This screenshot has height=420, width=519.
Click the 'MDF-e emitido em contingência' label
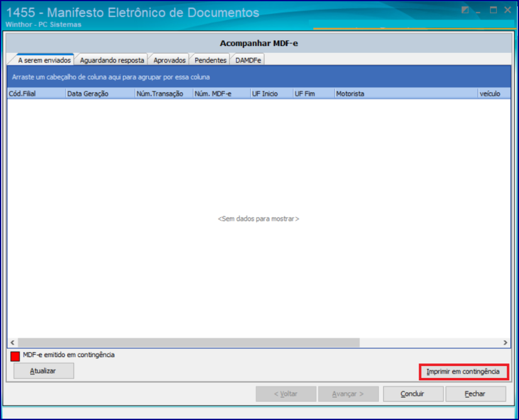pos(68,355)
